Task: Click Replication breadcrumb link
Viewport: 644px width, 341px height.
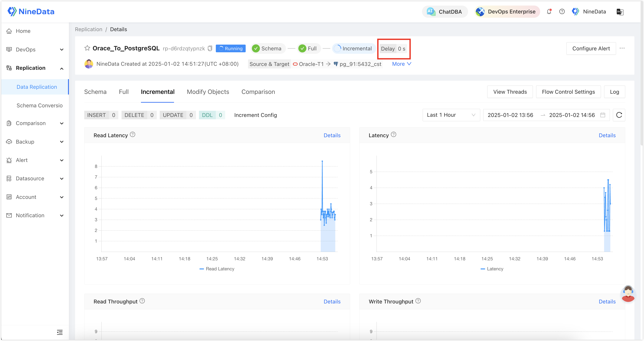Action: click(x=88, y=29)
